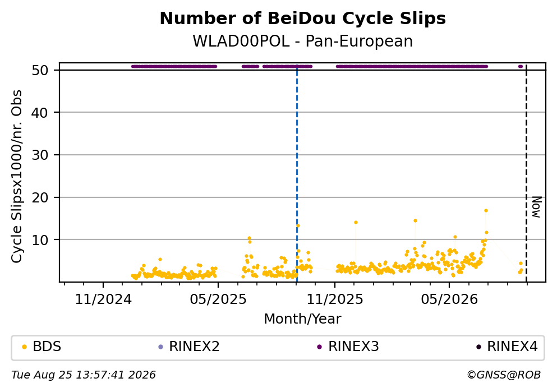Click the purple RINEX3 legend dot
The height and width of the screenshot is (392, 557).
click(319, 347)
